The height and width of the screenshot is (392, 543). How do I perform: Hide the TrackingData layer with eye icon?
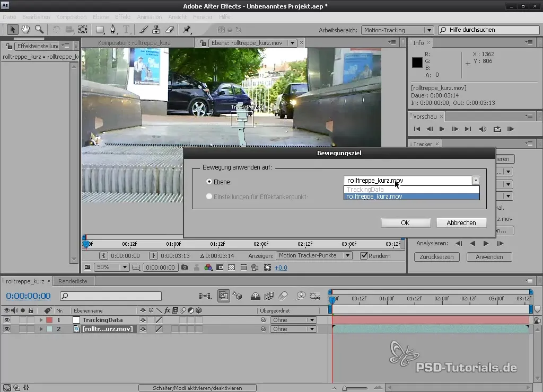[x=6, y=320]
